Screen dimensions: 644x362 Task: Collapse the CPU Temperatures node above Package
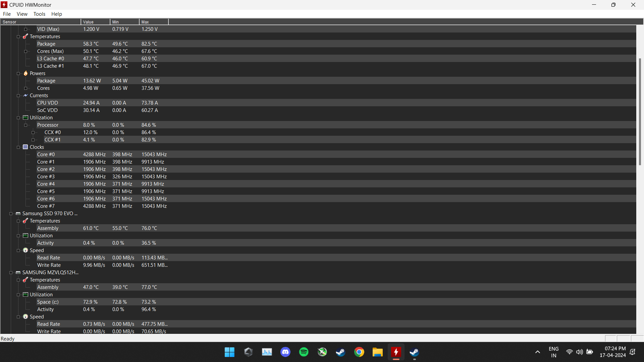[x=18, y=37]
